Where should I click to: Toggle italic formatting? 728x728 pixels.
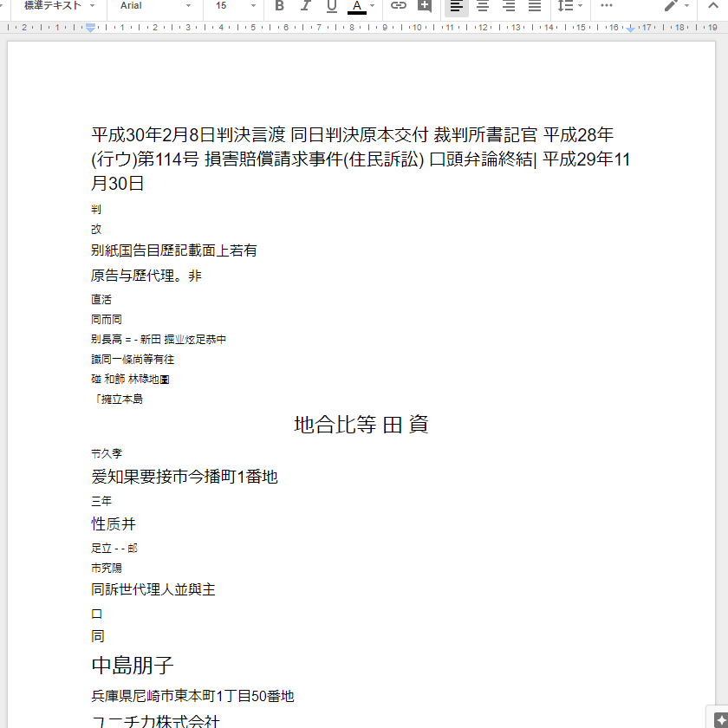point(305,5)
